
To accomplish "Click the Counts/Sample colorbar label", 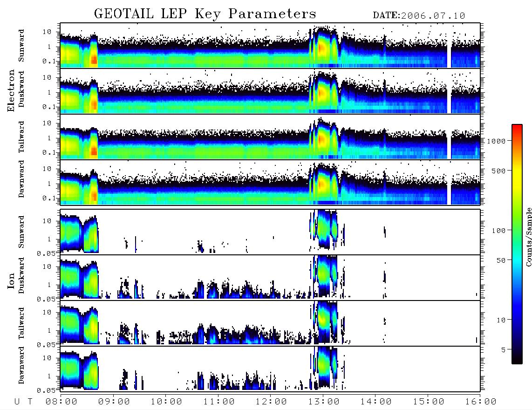I will coord(529,237).
